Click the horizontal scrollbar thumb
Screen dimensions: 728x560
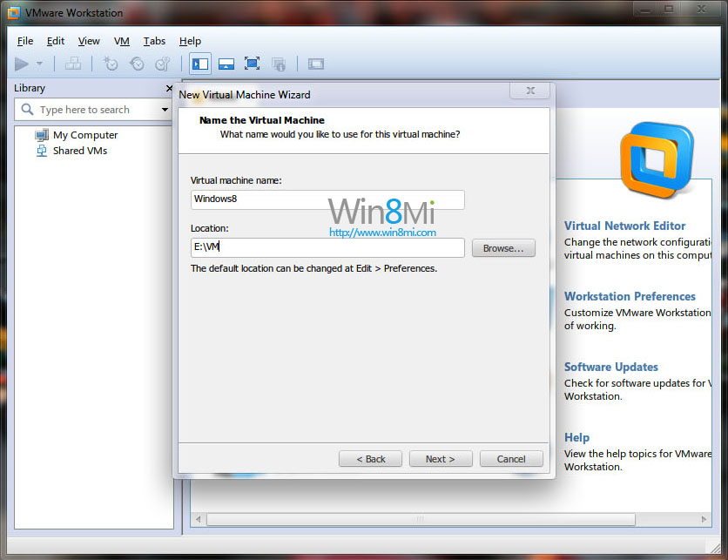421,519
